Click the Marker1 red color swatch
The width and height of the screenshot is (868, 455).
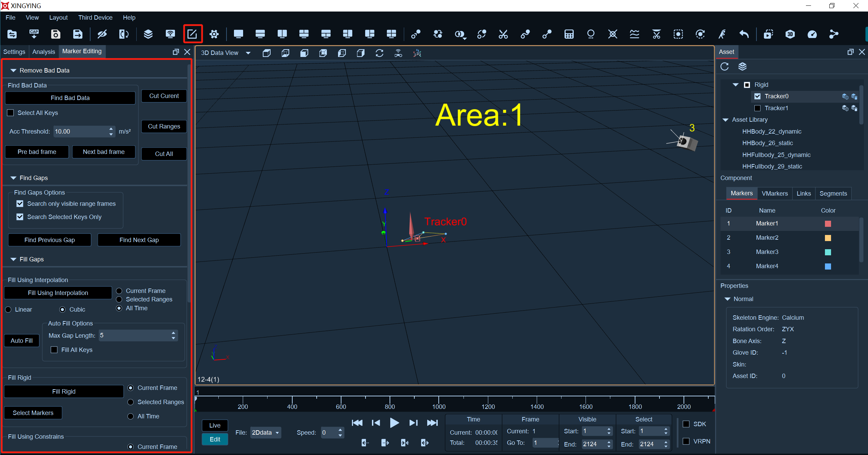(x=828, y=224)
